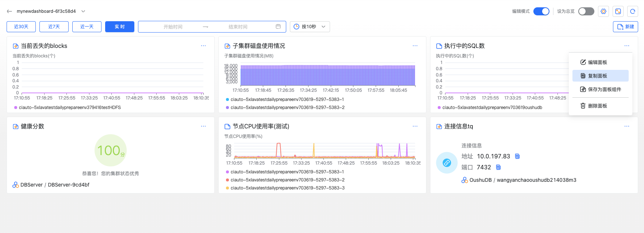Click the 开始时间 input field
This screenshot has height=233, width=644.
(173, 27)
